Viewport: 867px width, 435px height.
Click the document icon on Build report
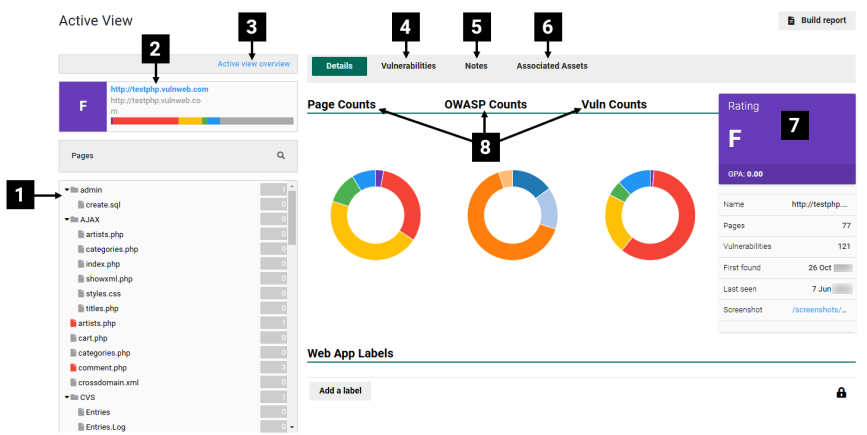pyautogui.click(x=791, y=20)
